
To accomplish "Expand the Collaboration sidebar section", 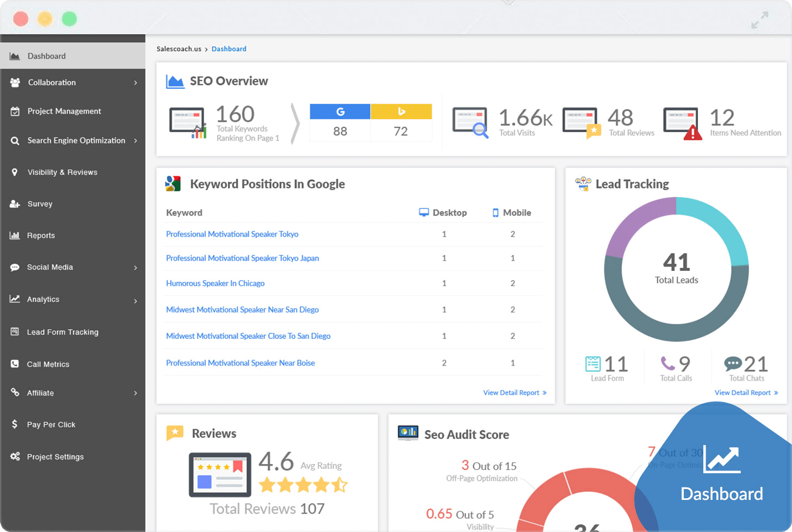I will (x=51, y=82).
